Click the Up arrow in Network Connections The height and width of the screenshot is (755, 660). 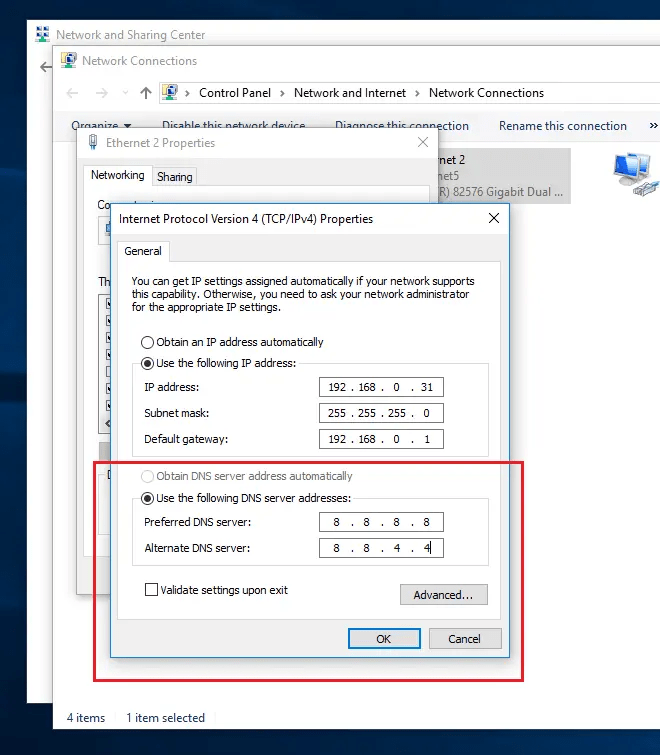[146, 93]
